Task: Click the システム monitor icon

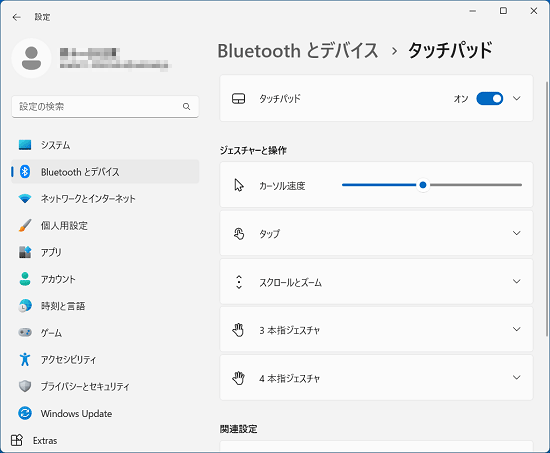Action: [x=25, y=145]
